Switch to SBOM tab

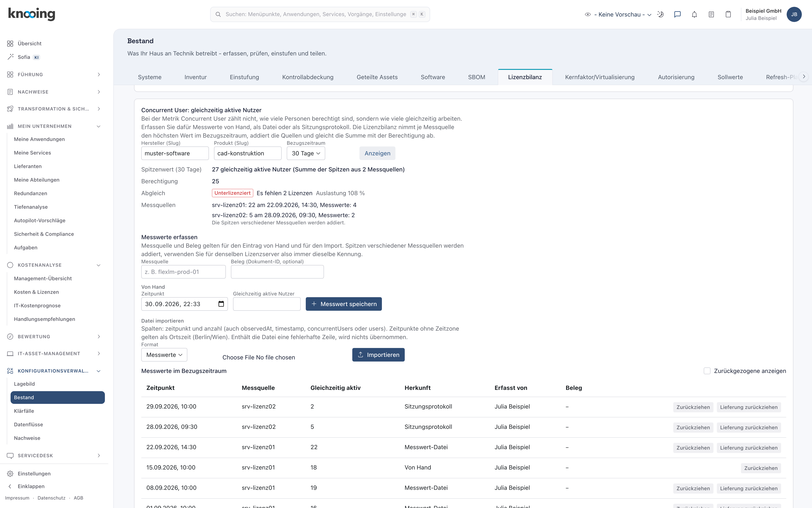[x=476, y=77]
